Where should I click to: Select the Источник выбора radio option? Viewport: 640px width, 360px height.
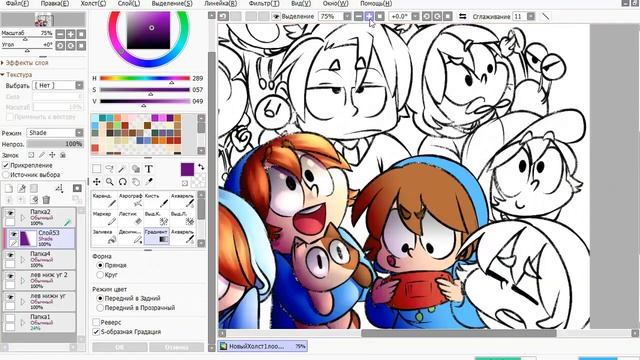(6, 175)
